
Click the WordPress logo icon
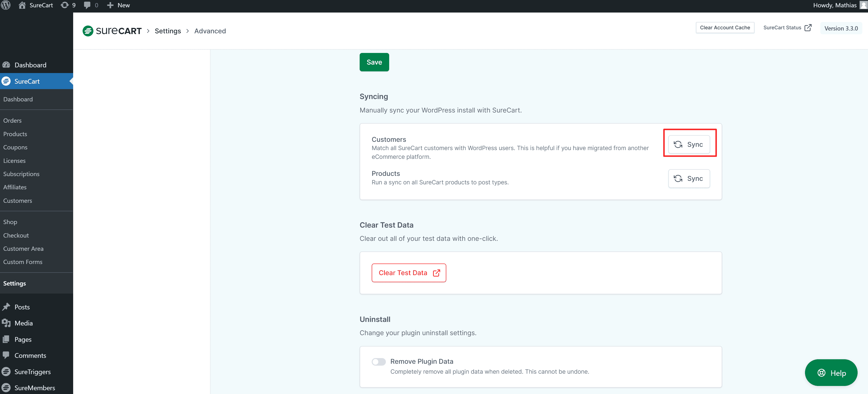click(6, 5)
